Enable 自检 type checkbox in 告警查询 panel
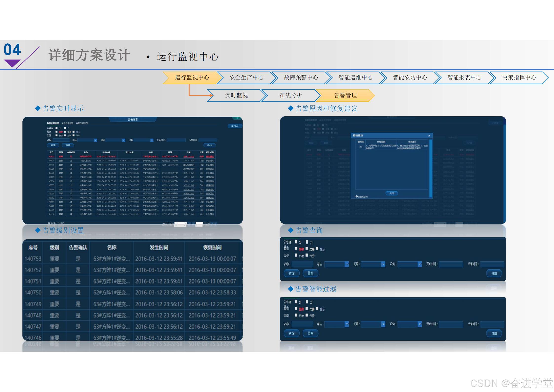 296,255
